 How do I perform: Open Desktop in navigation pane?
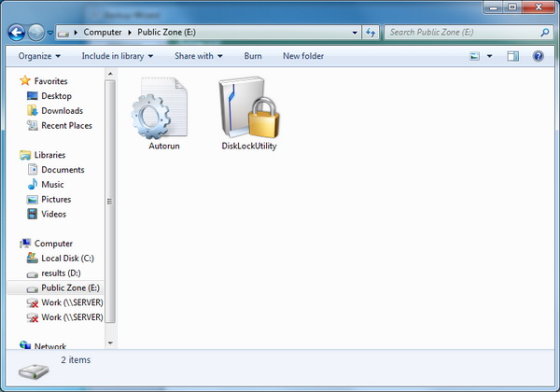coord(56,96)
